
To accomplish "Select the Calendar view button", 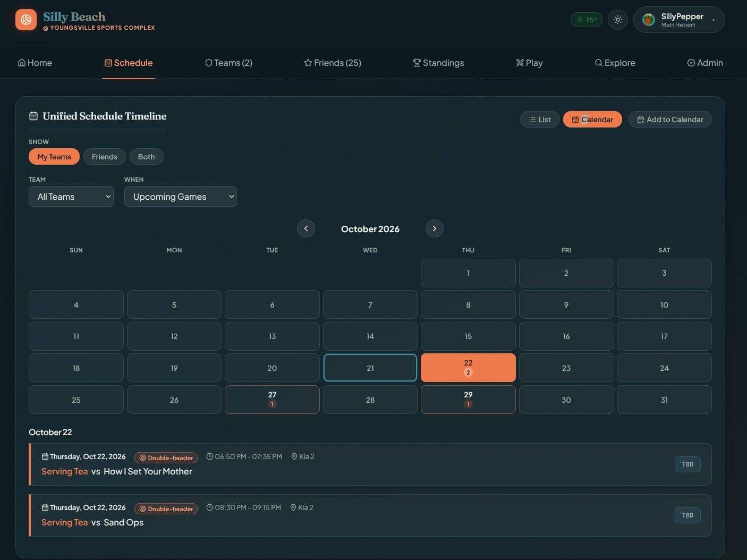I will coord(592,120).
